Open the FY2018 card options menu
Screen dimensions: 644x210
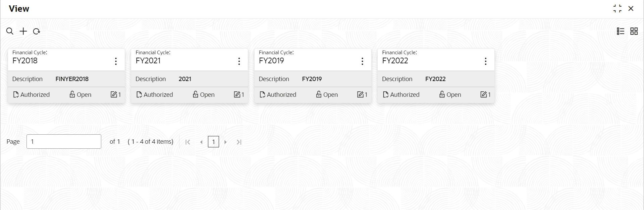[x=116, y=61]
